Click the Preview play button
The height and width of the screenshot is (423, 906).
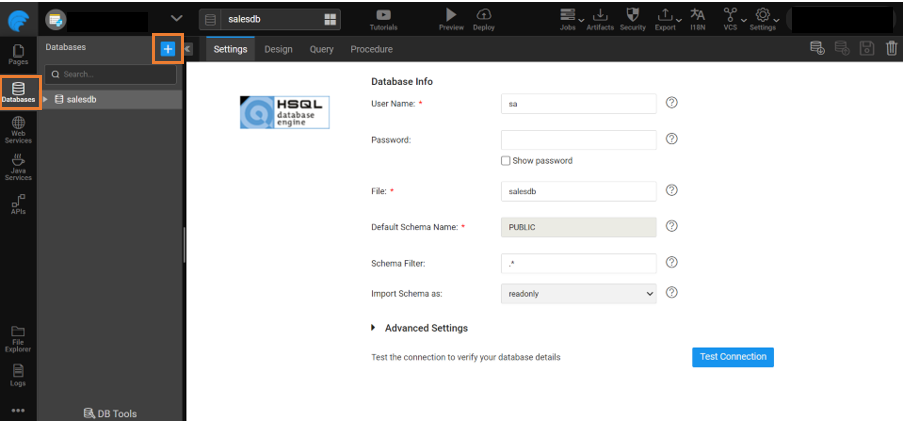[451, 15]
